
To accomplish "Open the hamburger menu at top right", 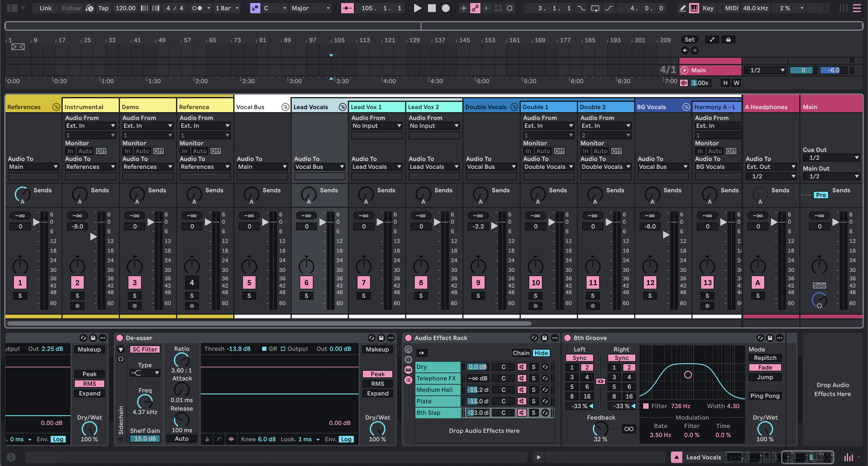I will 857,8.
